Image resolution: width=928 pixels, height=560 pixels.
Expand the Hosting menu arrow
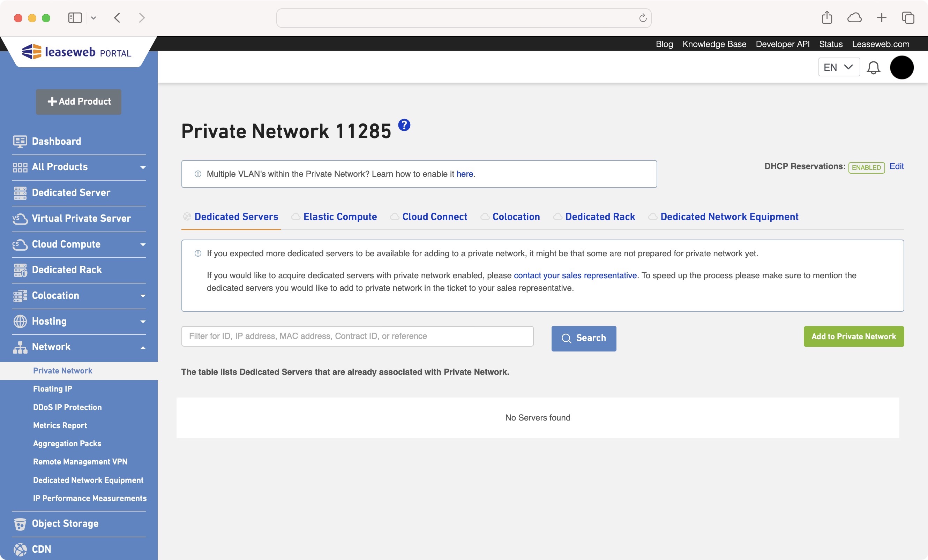pyautogui.click(x=143, y=322)
